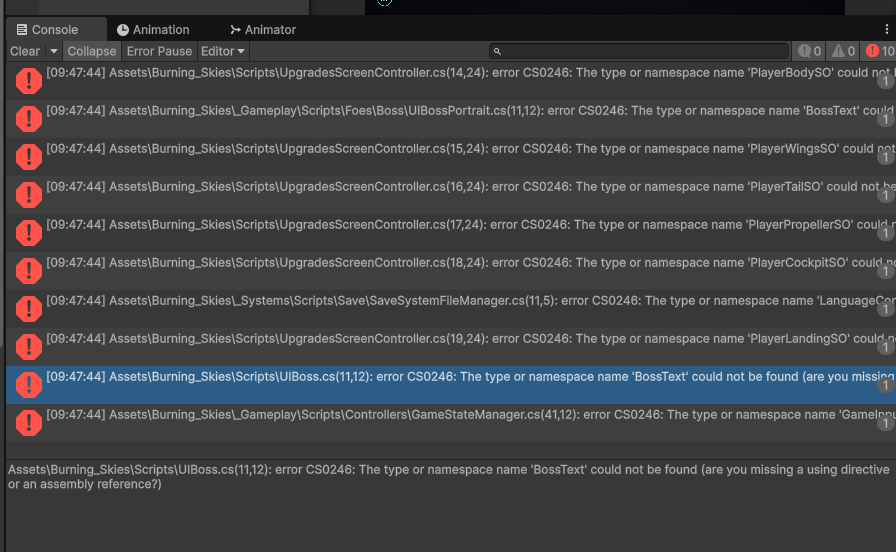Clear the console log
This screenshot has height=552, width=896.
(25, 51)
